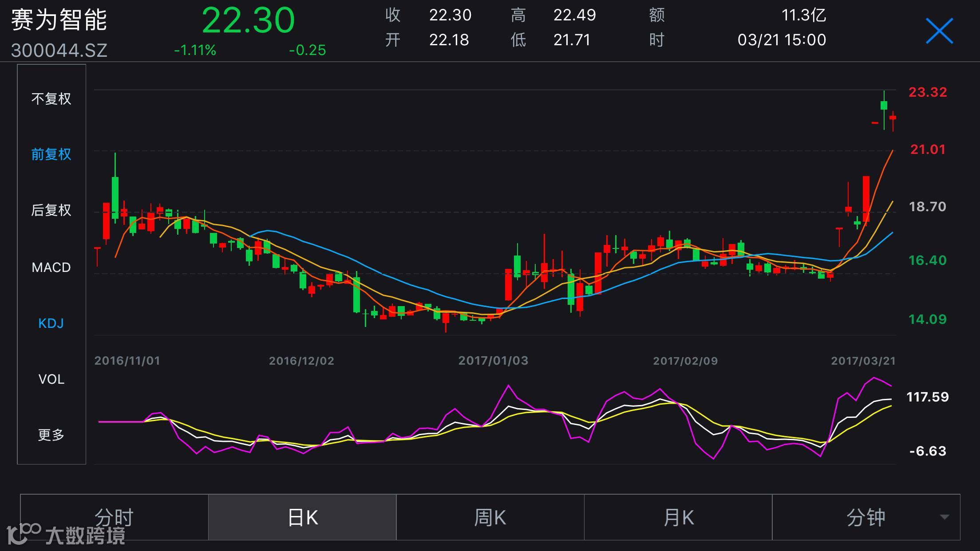
Task: Switch indicator to MACD
Action: (x=51, y=267)
